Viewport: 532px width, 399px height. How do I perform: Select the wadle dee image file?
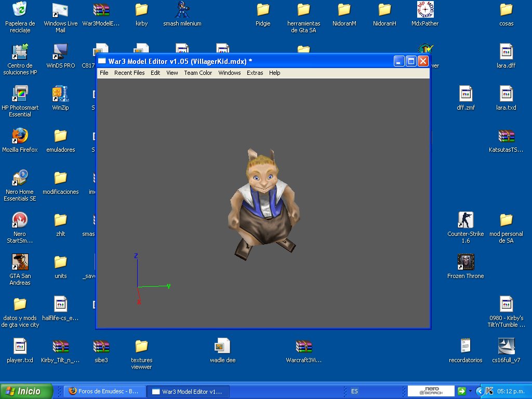[x=222, y=351]
